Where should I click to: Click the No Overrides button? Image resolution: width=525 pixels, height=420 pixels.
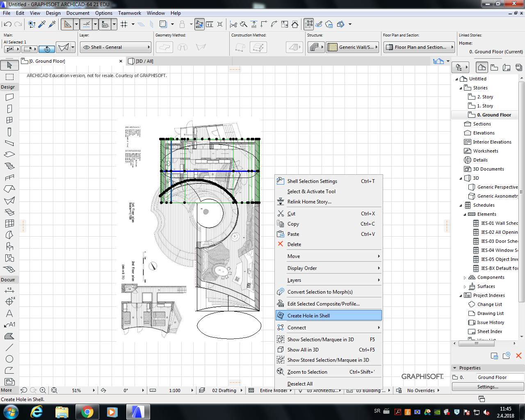tap(421, 390)
